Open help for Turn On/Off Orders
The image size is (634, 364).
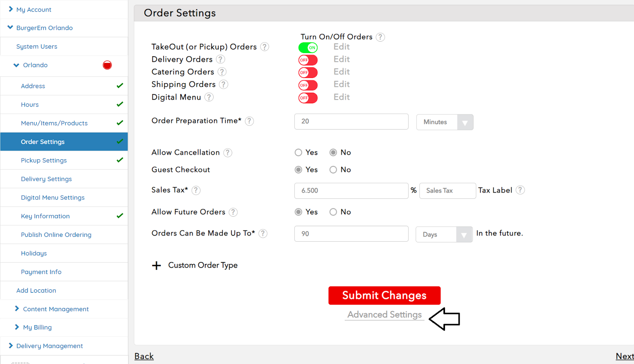(380, 37)
